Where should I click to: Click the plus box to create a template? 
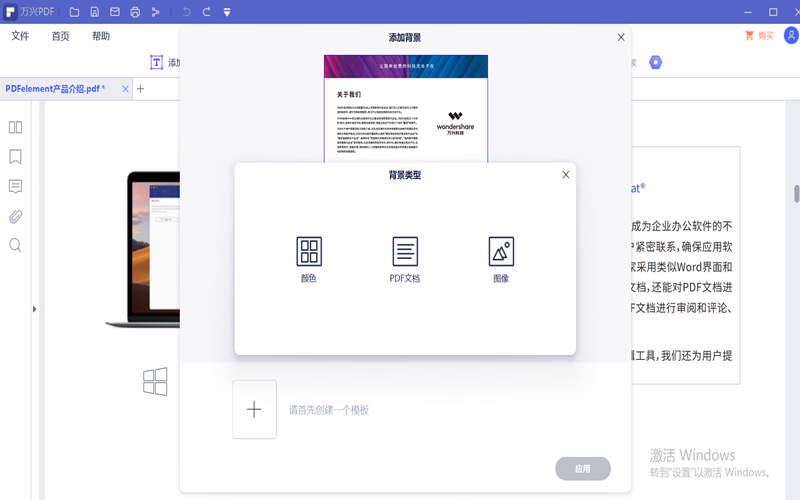coord(254,409)
